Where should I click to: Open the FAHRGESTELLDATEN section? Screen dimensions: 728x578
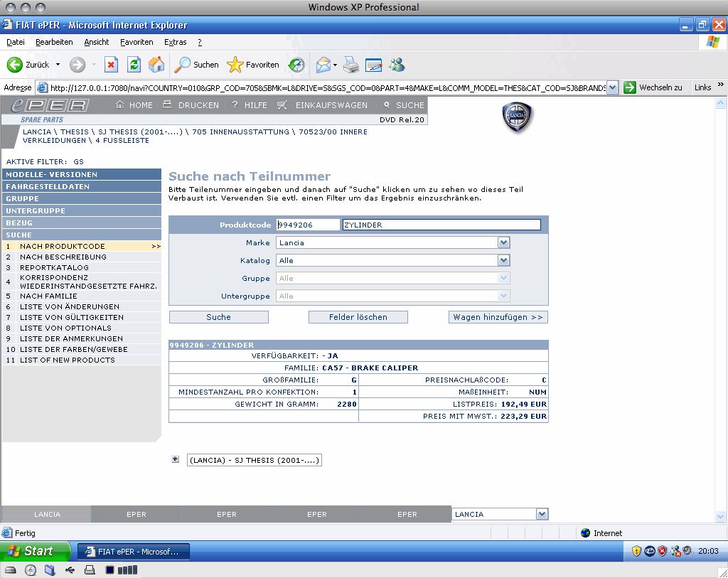tap(82, 187)
